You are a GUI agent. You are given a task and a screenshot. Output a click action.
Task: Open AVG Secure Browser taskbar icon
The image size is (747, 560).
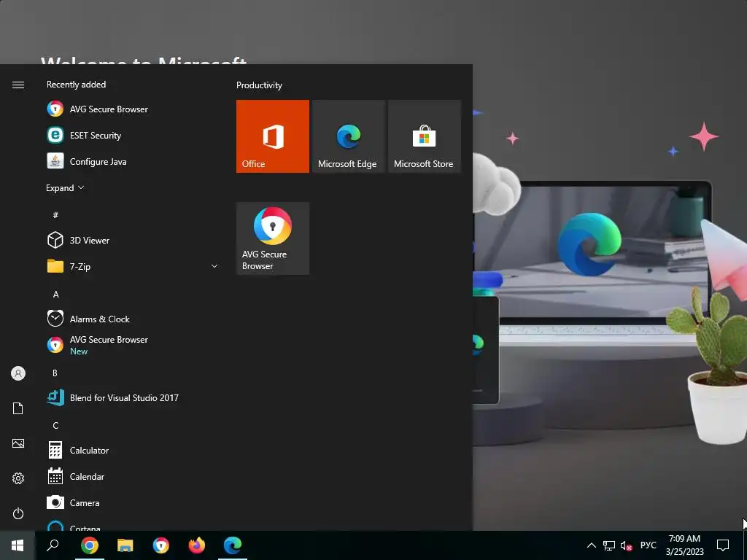tap(161, 545)
